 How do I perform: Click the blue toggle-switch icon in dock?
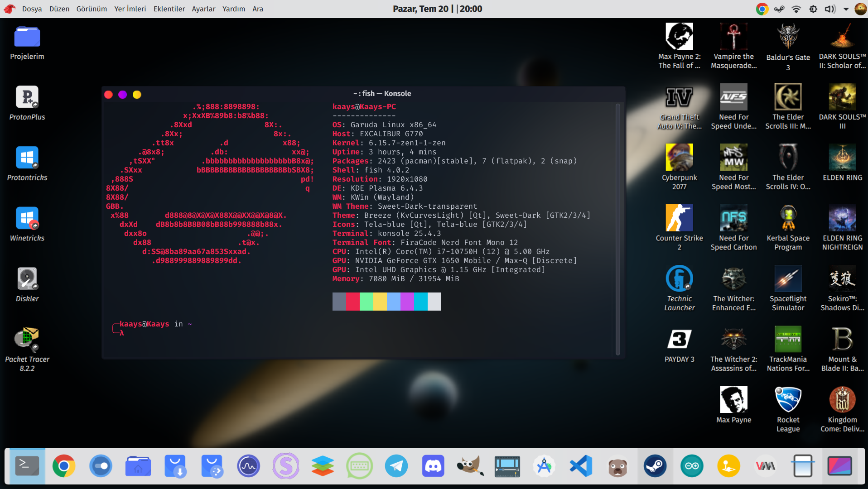101,466
